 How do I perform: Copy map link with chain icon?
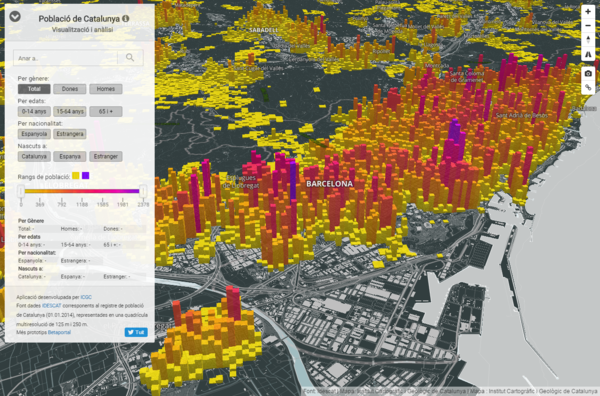tap(588, 88)
